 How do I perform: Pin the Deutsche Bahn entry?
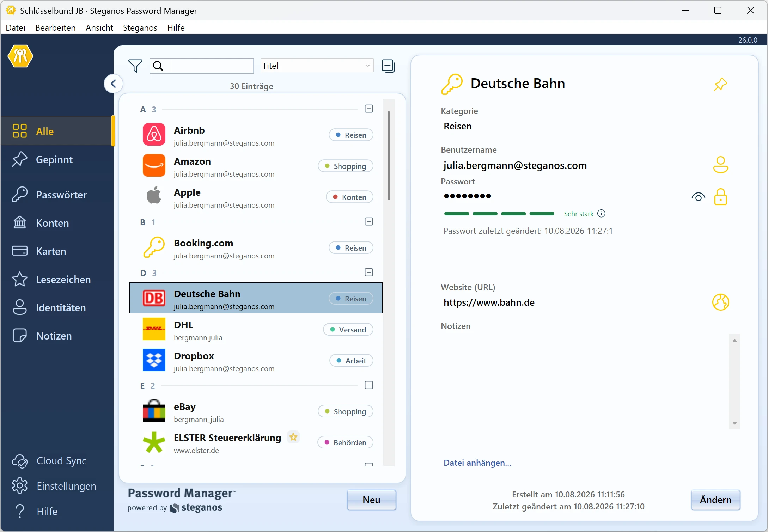720,84
